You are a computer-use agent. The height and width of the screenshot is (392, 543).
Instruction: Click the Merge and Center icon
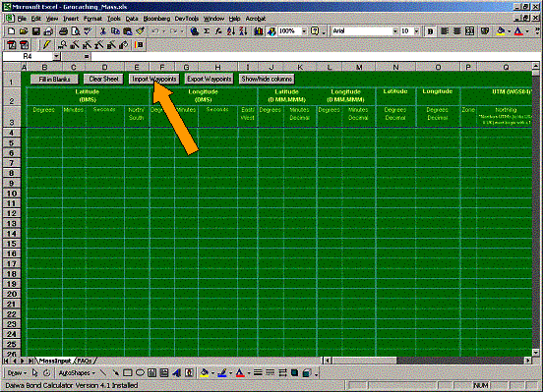[469, 31]
